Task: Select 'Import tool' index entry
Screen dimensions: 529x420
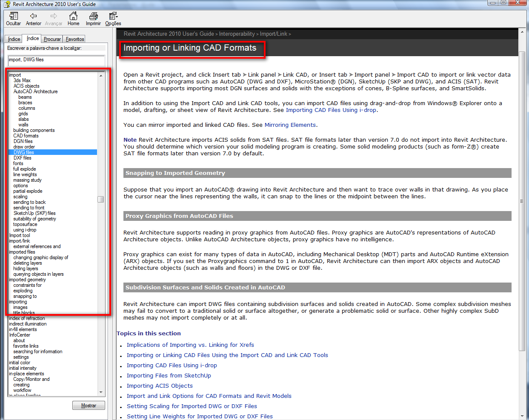Action: (x=20, y=235)
